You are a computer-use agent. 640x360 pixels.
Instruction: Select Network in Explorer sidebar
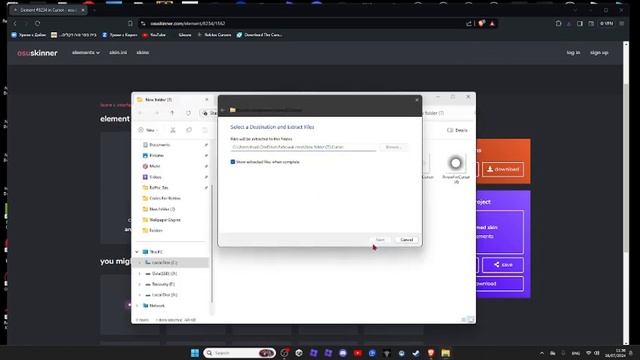pos(157,305)
